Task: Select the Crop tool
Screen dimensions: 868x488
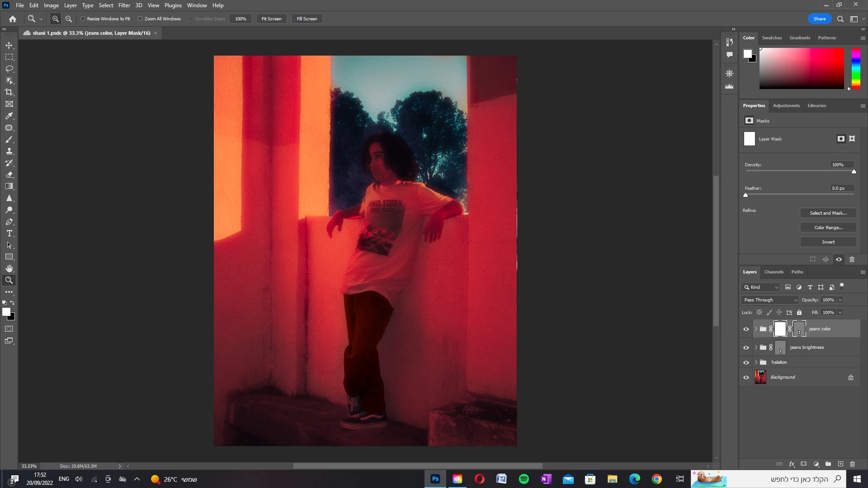Action: click(x=9, y=92)
